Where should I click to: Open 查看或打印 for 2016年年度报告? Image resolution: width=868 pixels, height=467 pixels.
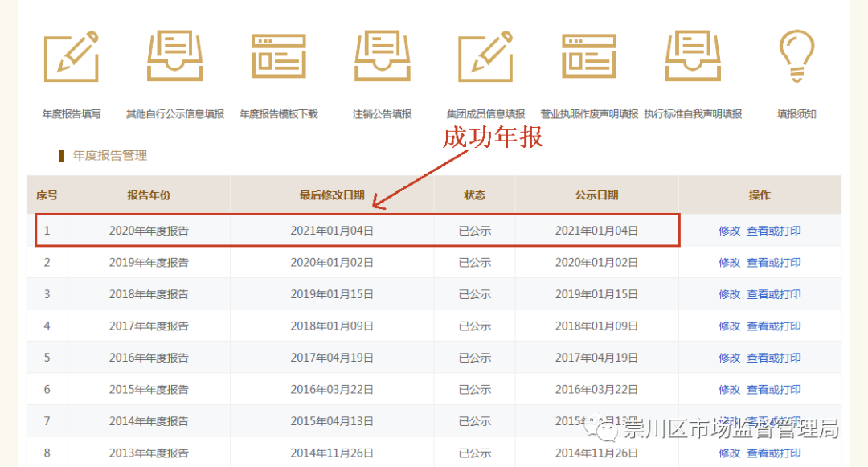[x=773, y=358]
